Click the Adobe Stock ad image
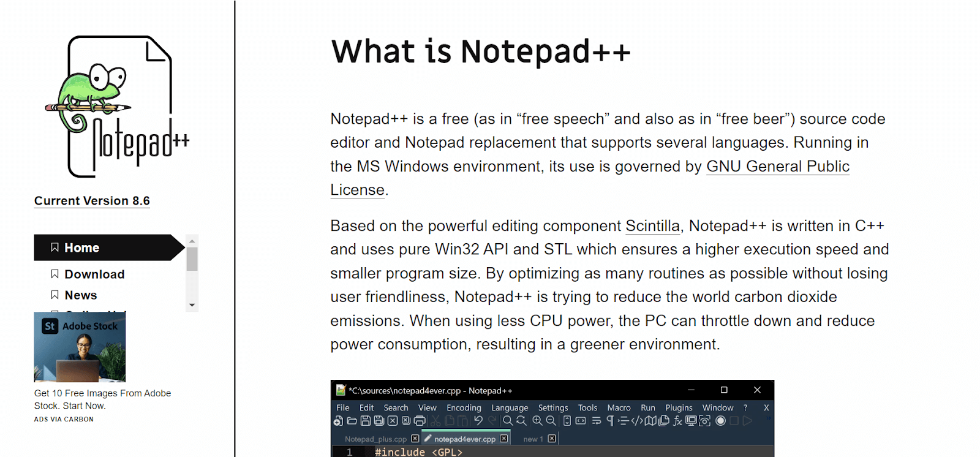980x457 pixels. pyautogui.click(x=80, y=347)
